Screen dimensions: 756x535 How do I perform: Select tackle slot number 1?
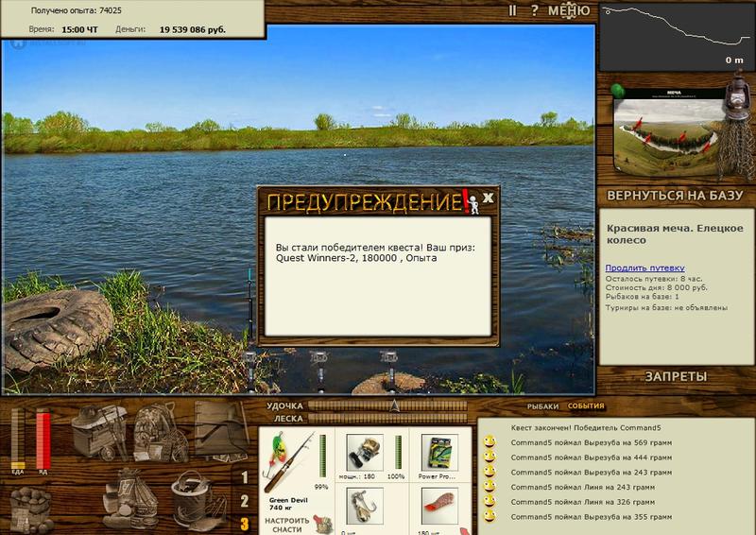(245, 477)
